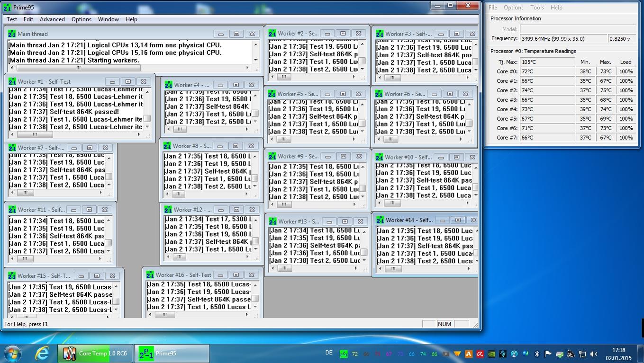
Task: Click the Bluetooth tray icon
Action: 537,354
